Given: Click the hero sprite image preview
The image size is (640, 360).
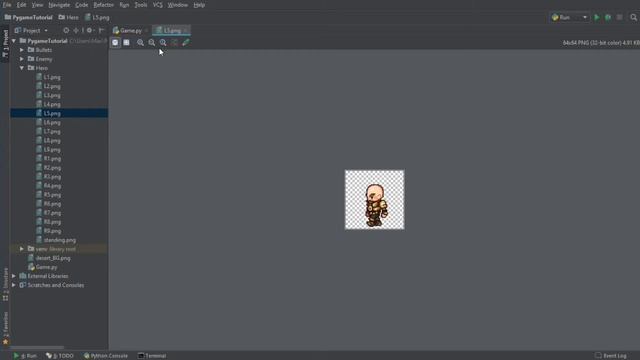Looking at the screenshot, I should pyautogui.click(x=375, y=200).
